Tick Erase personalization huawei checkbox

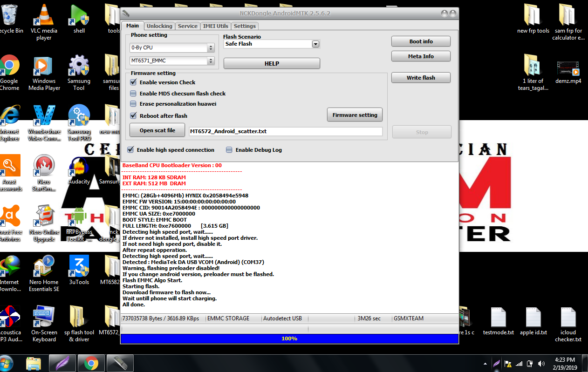point(133,104)
